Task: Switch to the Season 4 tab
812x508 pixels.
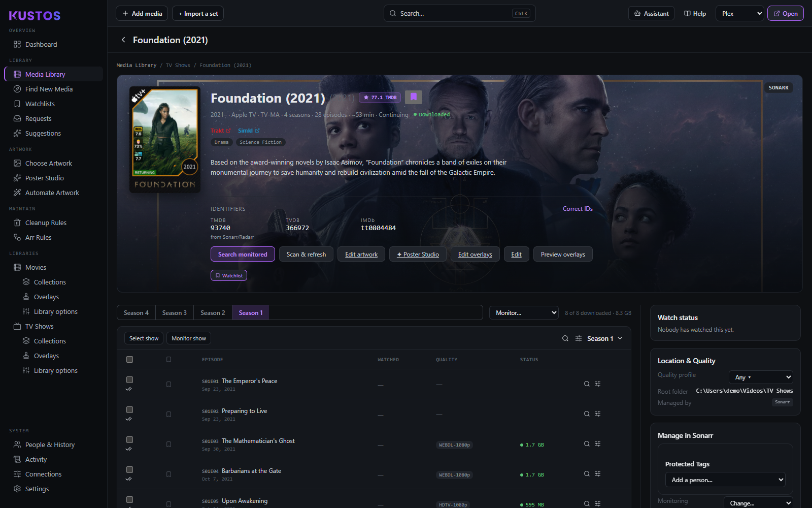Action: coord(136,313)
